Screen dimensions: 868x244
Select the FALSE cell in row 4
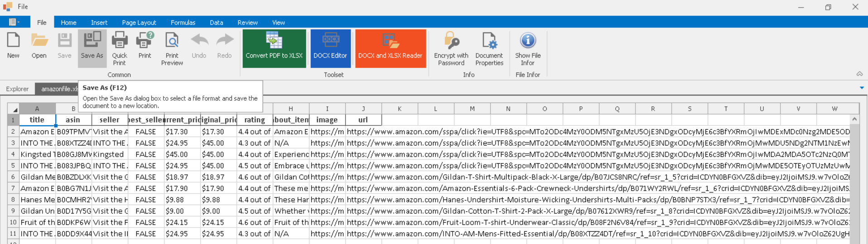146,154
